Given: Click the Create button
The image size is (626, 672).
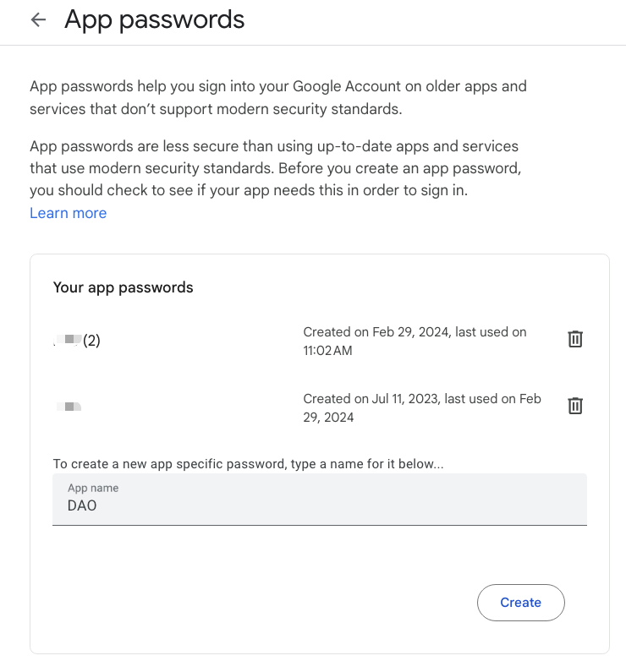Looking at the screenshot, I should (x=520, y=602).
